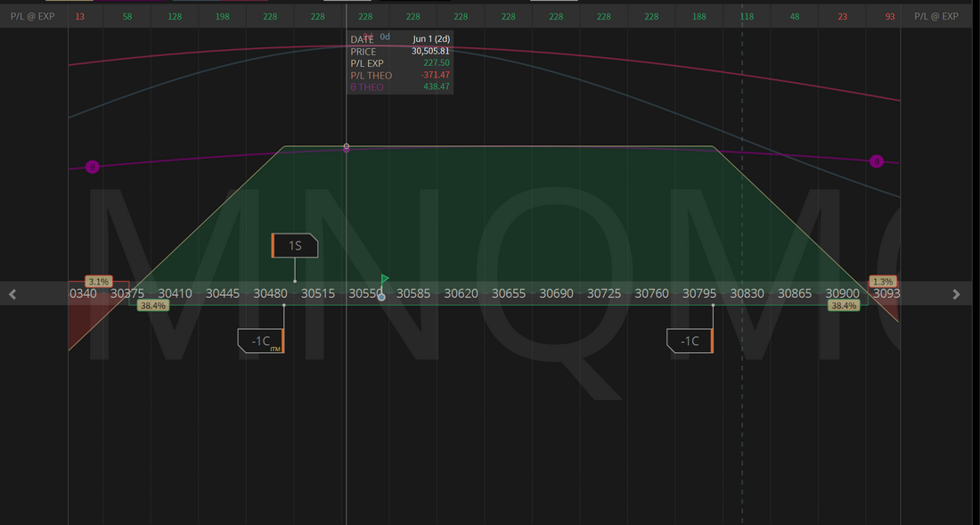Click the 118 P/L value
This screenshot has width=980, height=525.
pos(747,16)
